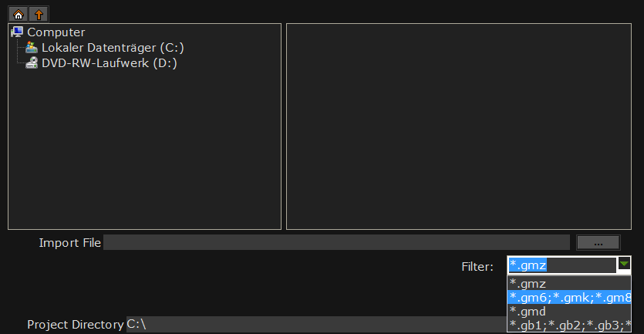Click the local disk C: drive icon
This screenshot has width=644, height=334.
(x=32, y=47)
